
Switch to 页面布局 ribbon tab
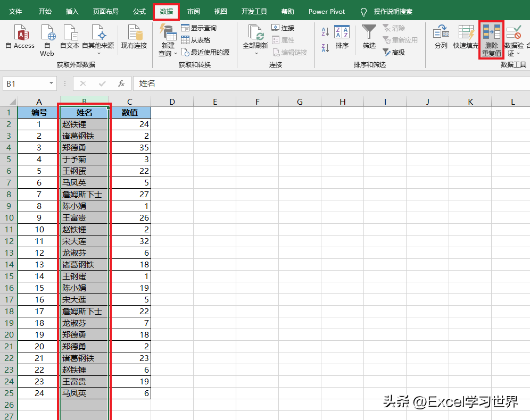106,12
